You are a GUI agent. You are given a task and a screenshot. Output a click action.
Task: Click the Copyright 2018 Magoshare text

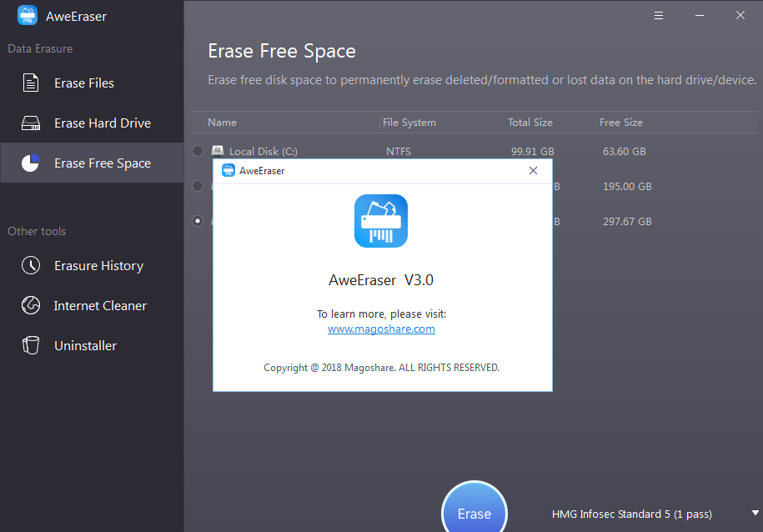click(x=382, y=368)
